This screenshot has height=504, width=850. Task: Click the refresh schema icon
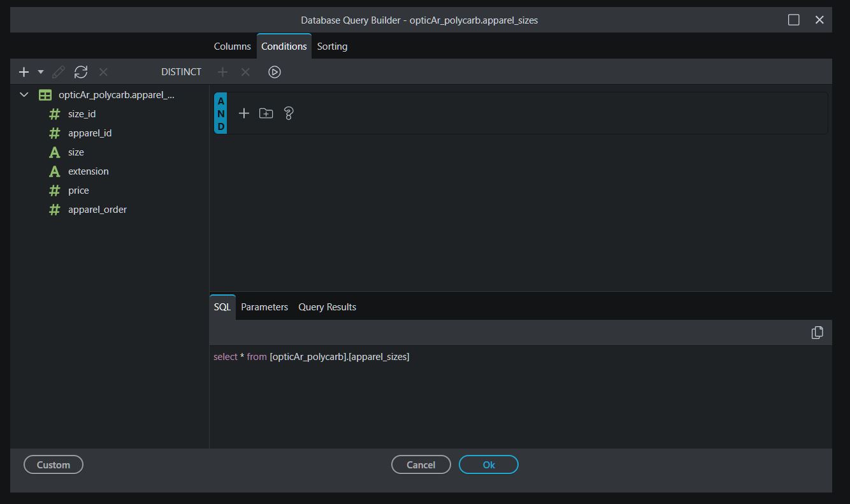click(81, 72)
